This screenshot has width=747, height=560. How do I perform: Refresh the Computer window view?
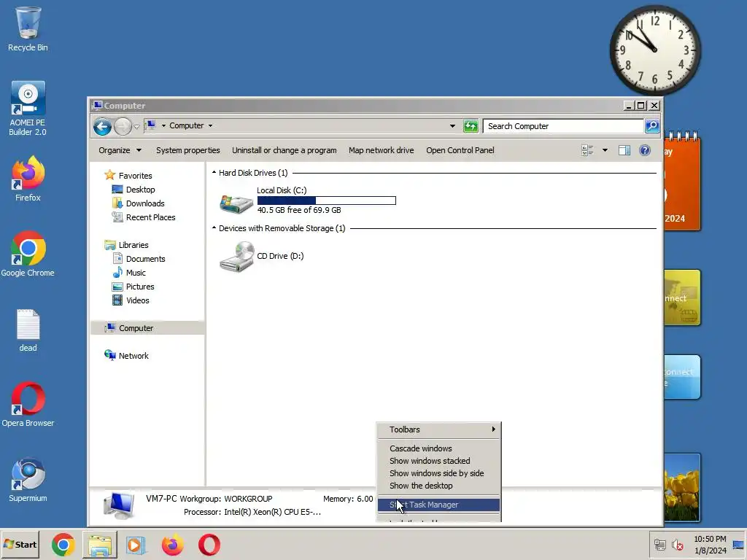pyautogui.click(x=471, y=126)
